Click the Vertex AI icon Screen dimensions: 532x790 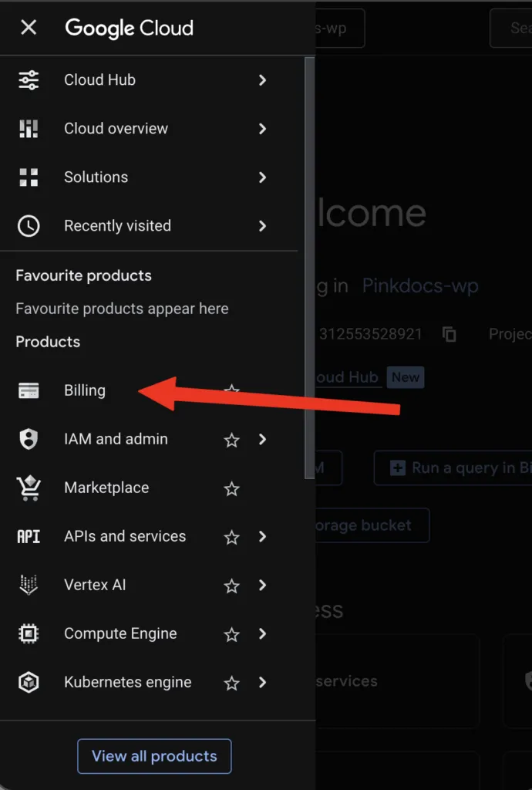29,586
